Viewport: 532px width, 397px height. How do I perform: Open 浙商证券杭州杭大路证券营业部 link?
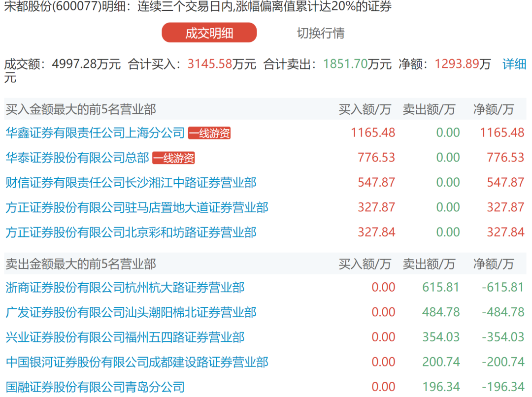[x=125, y=287]
